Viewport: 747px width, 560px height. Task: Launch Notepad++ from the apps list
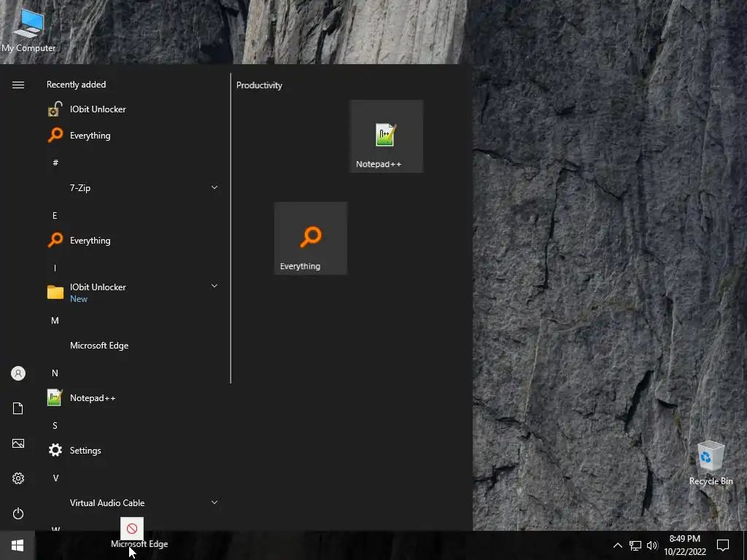[x=133, y=398]
